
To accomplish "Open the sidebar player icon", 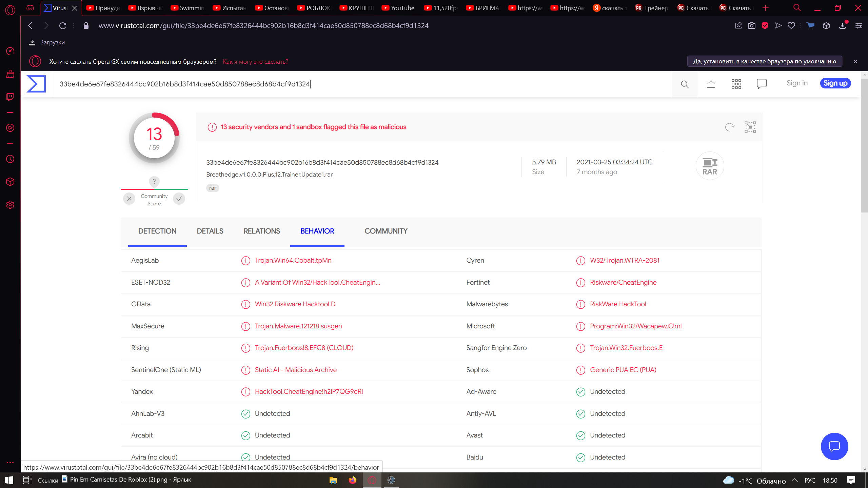I will click(10, 128).
